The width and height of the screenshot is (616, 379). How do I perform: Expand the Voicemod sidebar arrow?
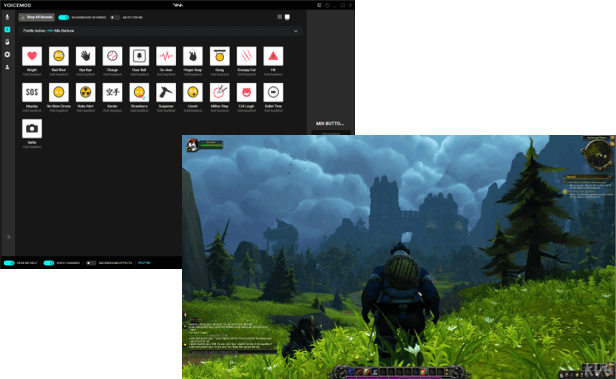coord(8,237)
